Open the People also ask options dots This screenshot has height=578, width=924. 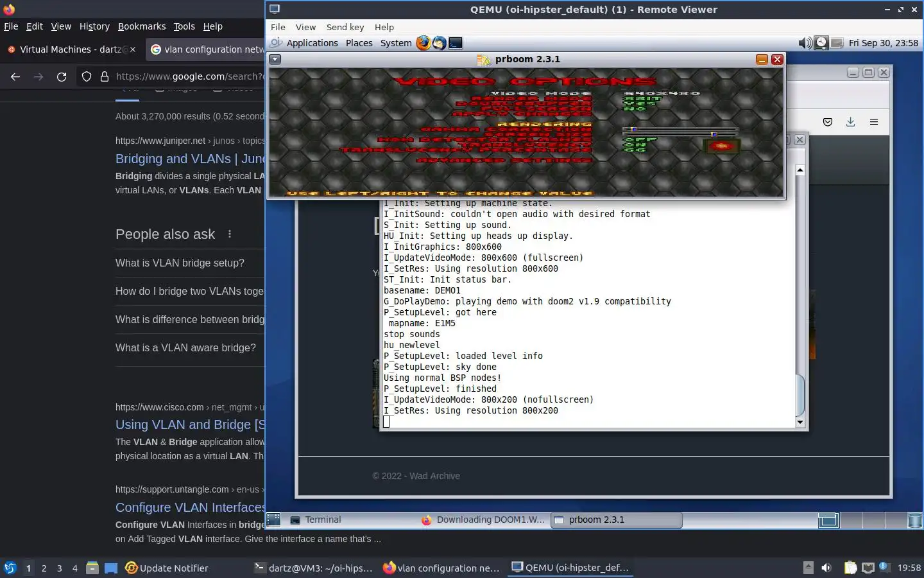pos(230,234)
